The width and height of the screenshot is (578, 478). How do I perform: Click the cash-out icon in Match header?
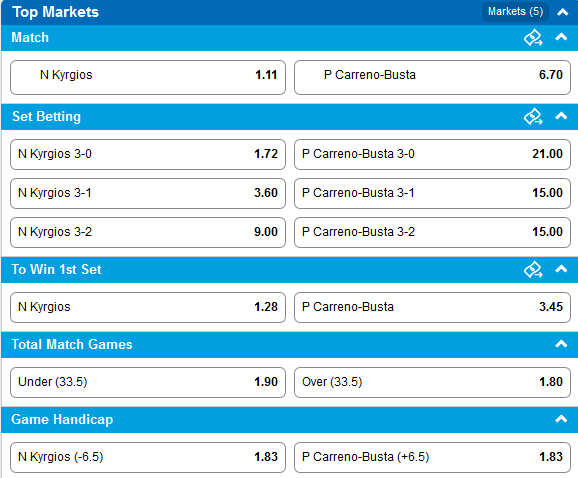(x=533, y=38)
